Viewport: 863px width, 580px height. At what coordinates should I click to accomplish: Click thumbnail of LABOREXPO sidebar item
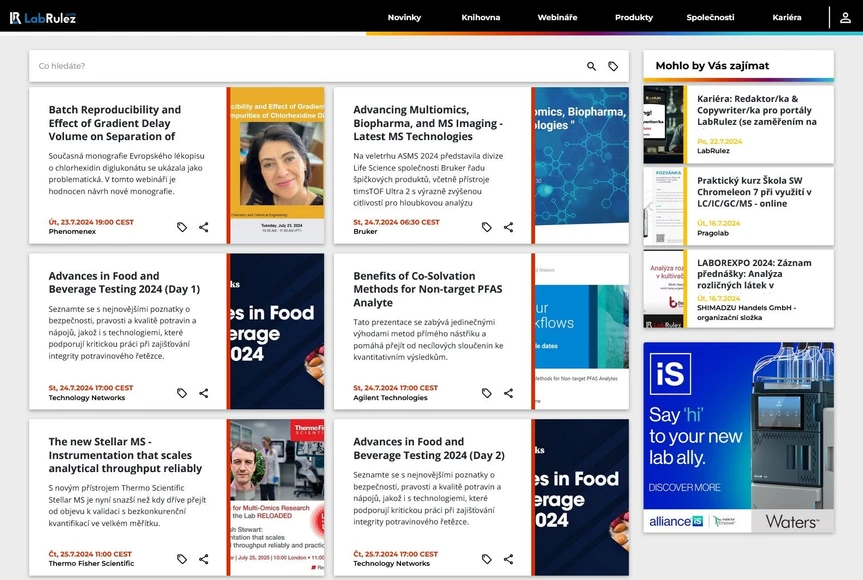pos(663,289)
